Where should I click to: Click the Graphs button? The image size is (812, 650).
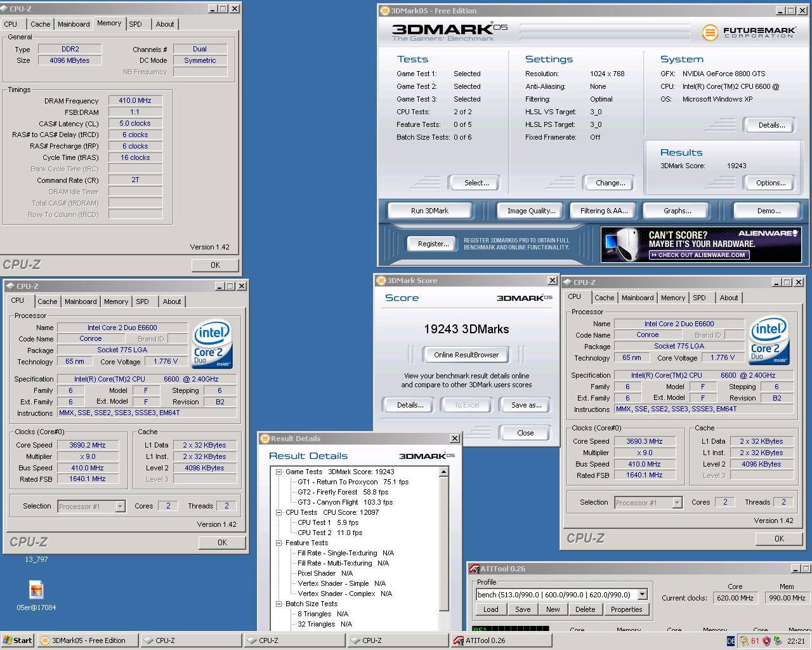[x=678, y=211]
